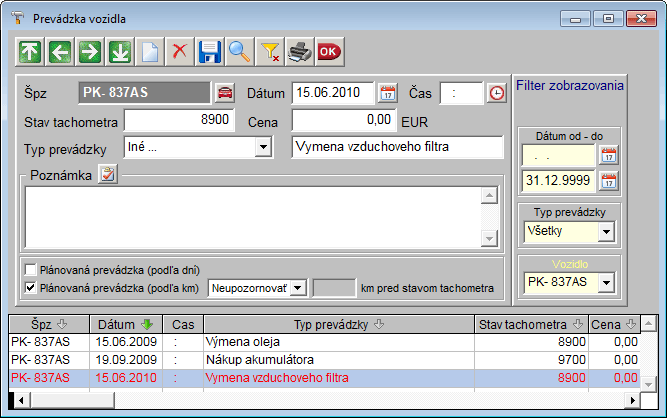This screenshot has height=418, width=667.
Task: Click date 19.09.2009 in table
Action: [x=126, y=360]
